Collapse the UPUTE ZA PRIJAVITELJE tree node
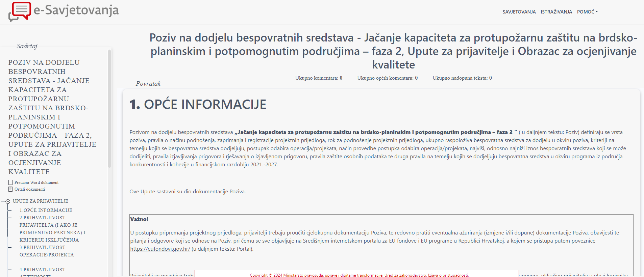 [8, 201]
